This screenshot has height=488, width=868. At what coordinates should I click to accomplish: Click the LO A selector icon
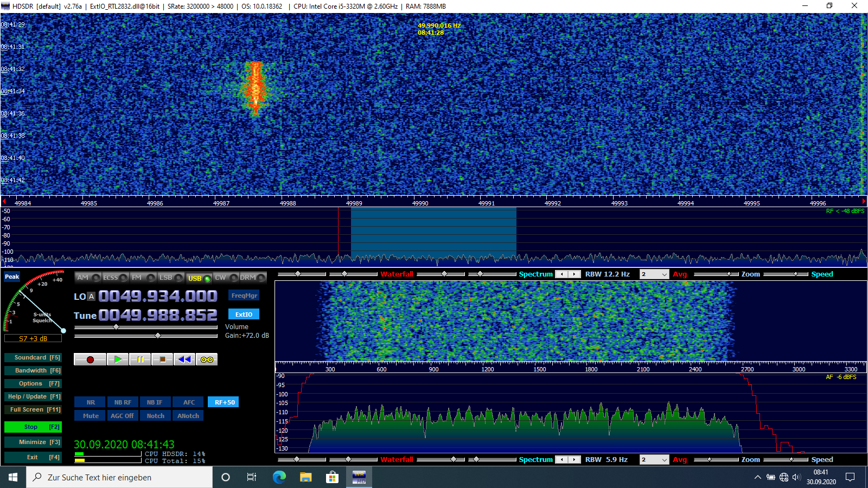91,297
